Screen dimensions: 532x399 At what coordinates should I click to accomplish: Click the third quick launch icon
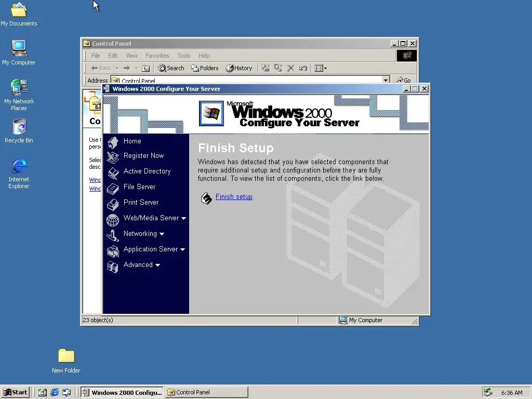coord(67,392)
